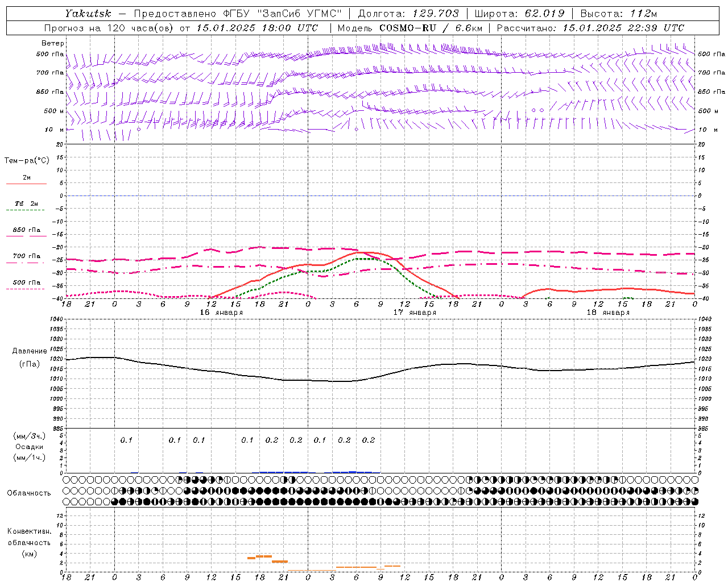Select the 18 января date marker
Screen dimensions: 728x582
click(x=608, y=313)
